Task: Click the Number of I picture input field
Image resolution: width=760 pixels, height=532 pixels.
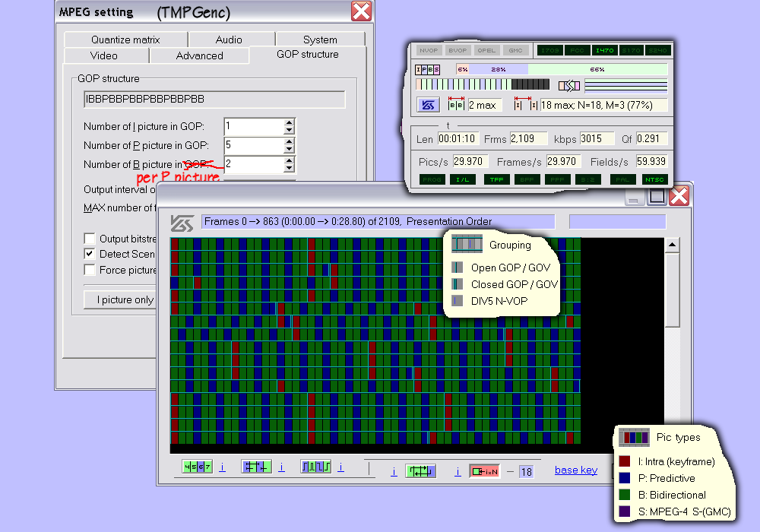Action: point(254,126)
